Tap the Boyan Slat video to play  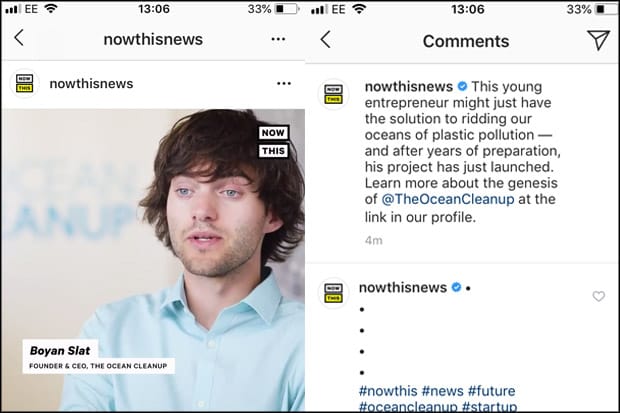pos(153,260)
